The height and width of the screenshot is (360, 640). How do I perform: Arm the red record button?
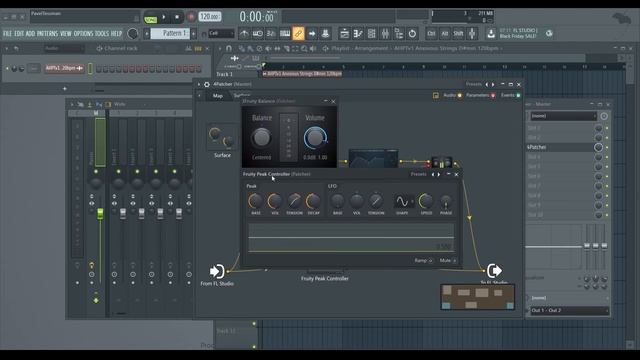(x=191, y=18)
